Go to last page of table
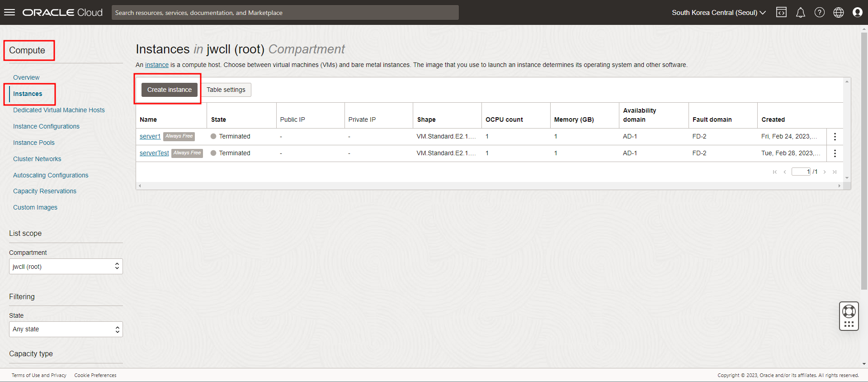 click(835, 172)
